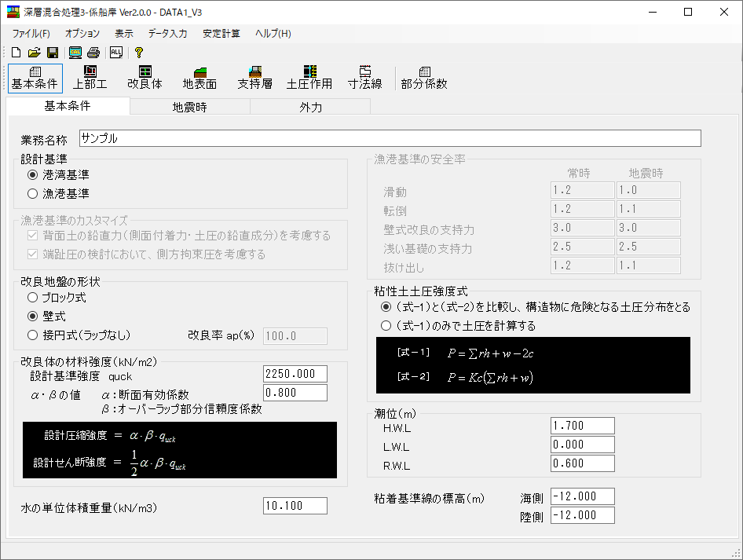The width and height of the screenshot is (743, 560).
Task: Select 接円式(ラップなし) option
Action: (x=33, y=335)
